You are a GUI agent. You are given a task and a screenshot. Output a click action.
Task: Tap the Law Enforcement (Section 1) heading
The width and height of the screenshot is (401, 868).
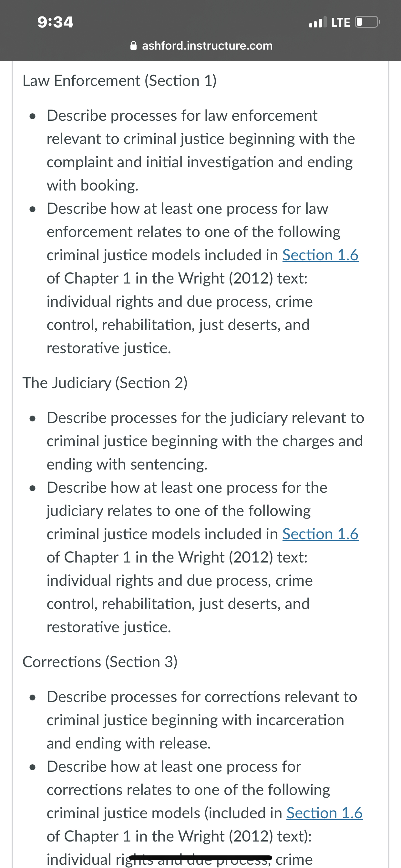coord(120,81)
